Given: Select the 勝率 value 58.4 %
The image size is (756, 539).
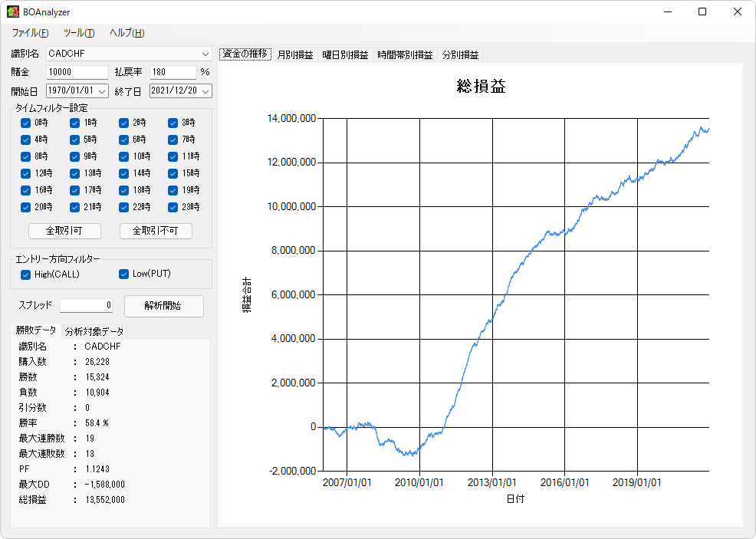Looking at the screenshot, I should pos(97,423).
